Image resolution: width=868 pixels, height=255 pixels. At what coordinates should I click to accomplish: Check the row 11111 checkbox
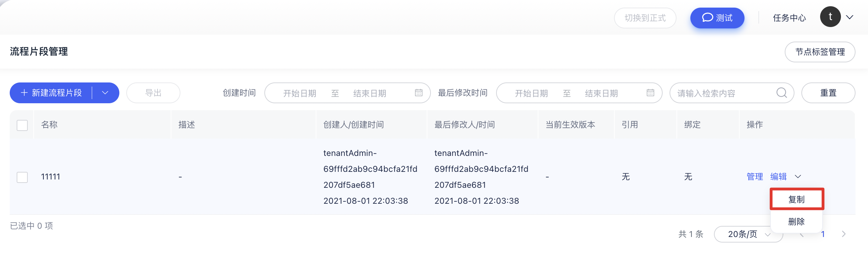(22, 177)
